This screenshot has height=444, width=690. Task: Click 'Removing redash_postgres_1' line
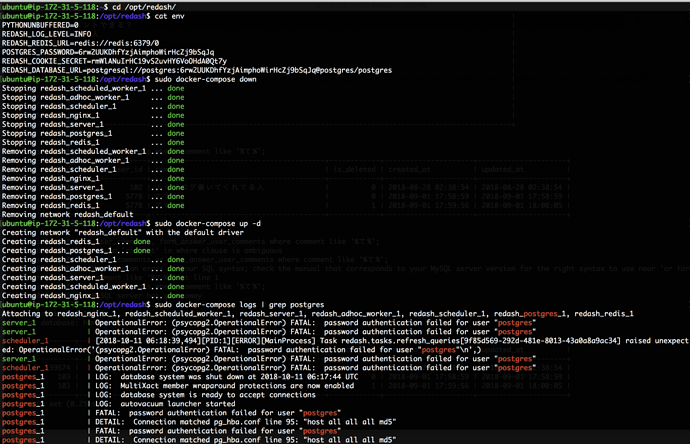[x=93, y=197]
